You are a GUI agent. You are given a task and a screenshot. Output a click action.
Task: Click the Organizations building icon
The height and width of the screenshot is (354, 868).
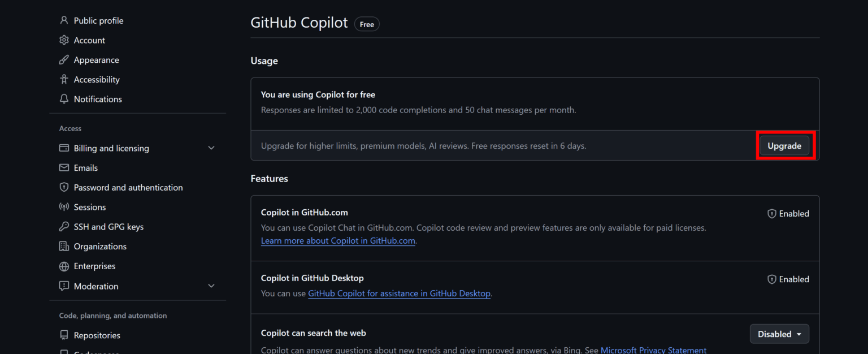tap(64, 246)
